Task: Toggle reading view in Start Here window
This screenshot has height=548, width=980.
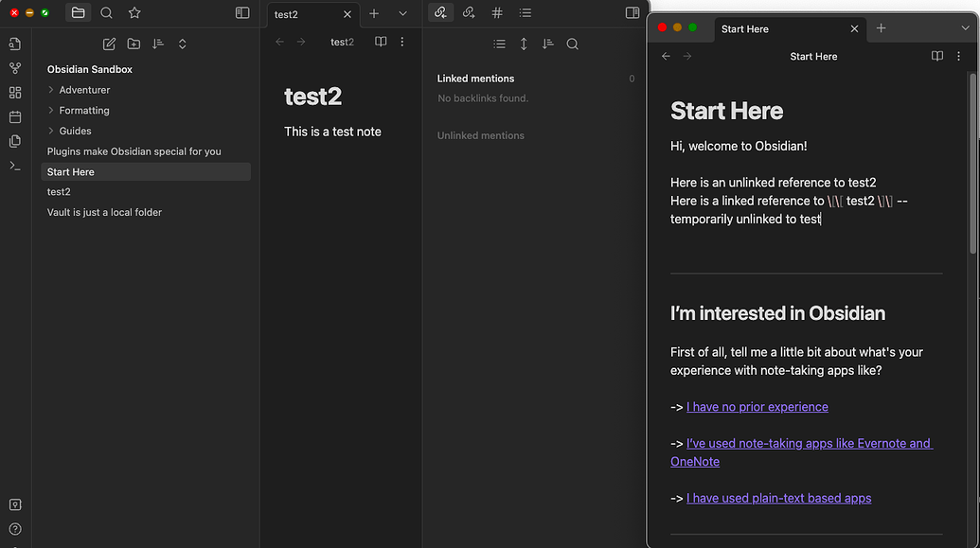Action: pyautogui.click(x=936, y=57)
